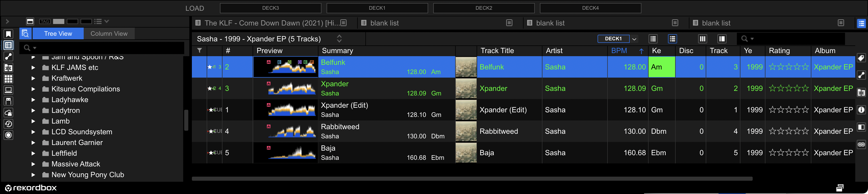Click the browser window layout icon above Tree View

point(30,22)
